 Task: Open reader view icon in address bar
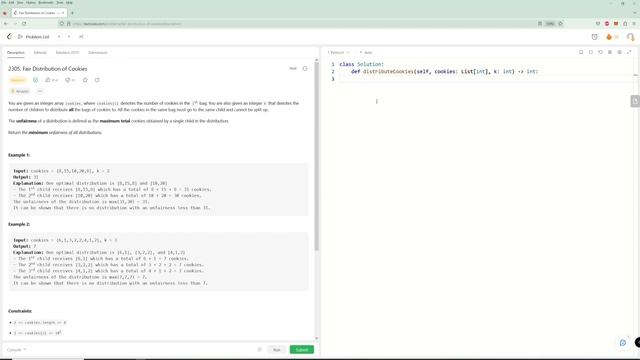coord(540,24)
